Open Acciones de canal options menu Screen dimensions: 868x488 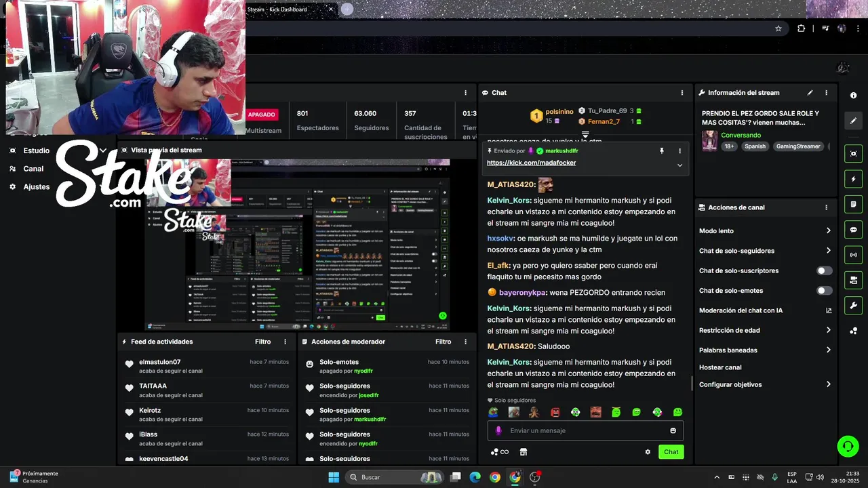(826, 207)
